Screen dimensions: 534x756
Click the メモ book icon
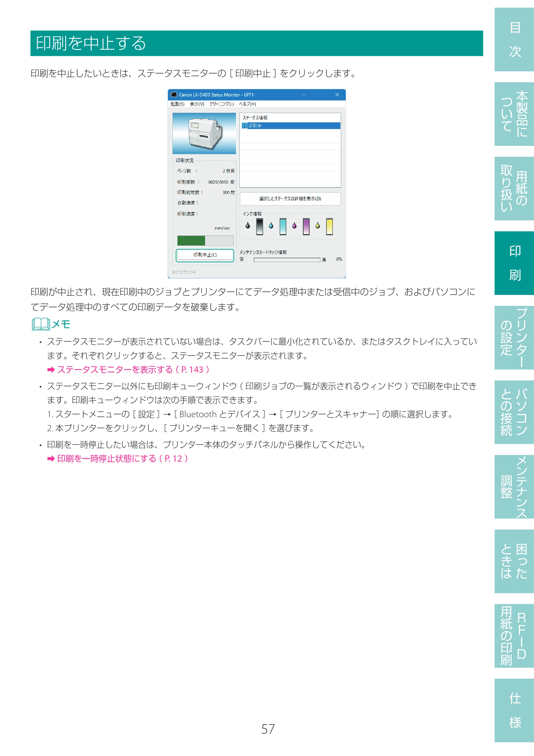coord(41,324)
